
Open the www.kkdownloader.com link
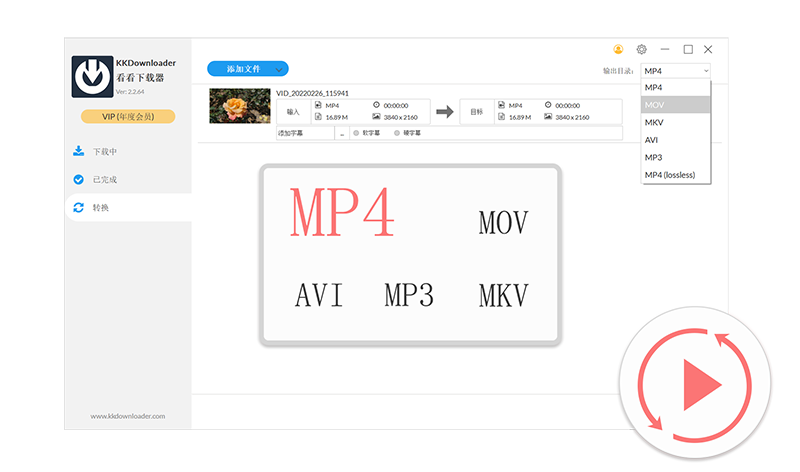click(127, 416)
